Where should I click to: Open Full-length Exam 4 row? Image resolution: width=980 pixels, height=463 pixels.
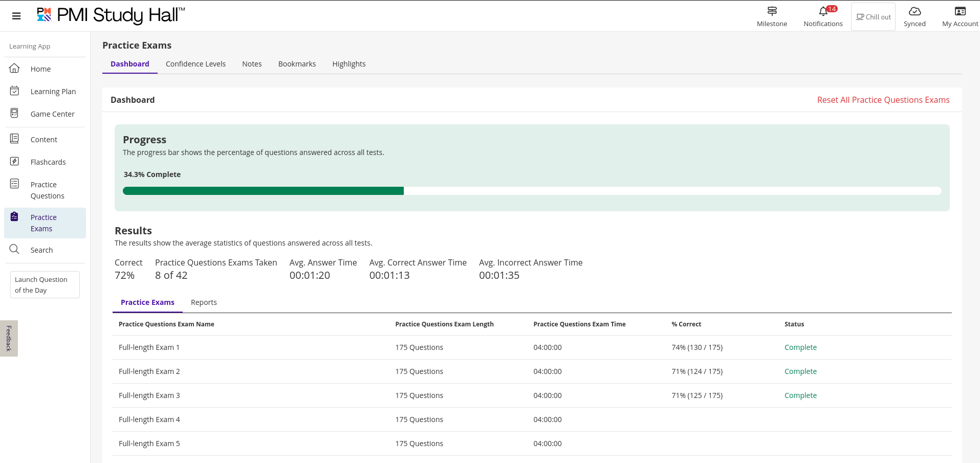[149, 420]
